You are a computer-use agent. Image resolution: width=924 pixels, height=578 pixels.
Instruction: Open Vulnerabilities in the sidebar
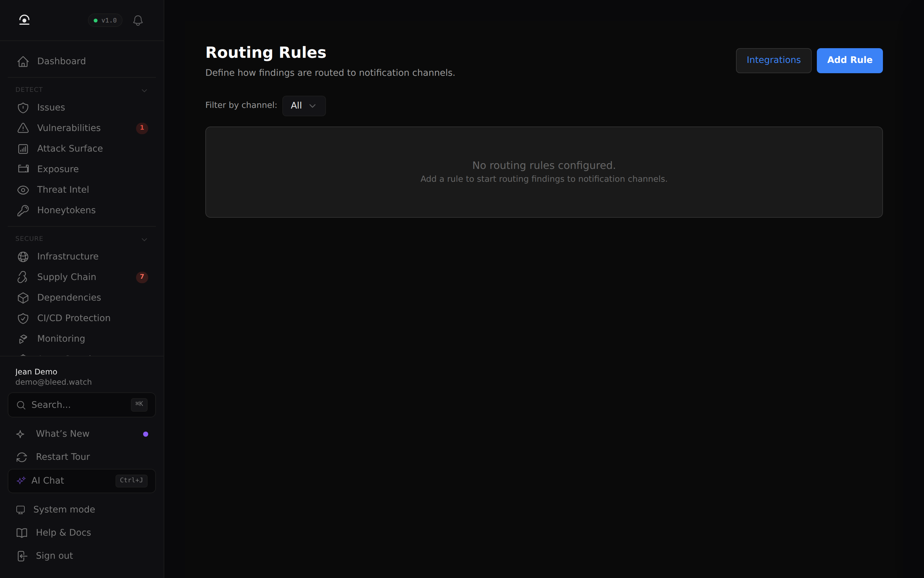click(x=82, y=128)
